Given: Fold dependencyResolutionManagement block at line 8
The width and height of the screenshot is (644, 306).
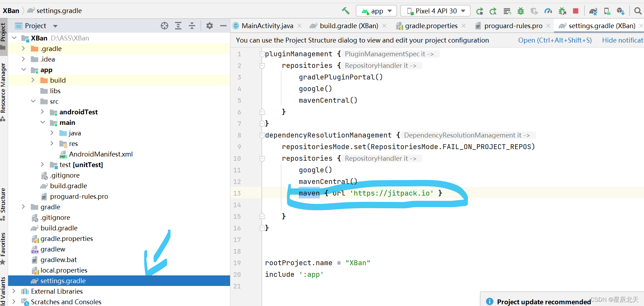Looking at the screenshot, I should (262, 135).
